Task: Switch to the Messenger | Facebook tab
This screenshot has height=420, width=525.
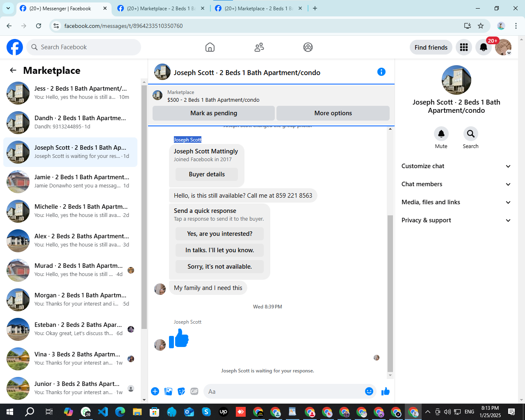Action: (64, 8)
